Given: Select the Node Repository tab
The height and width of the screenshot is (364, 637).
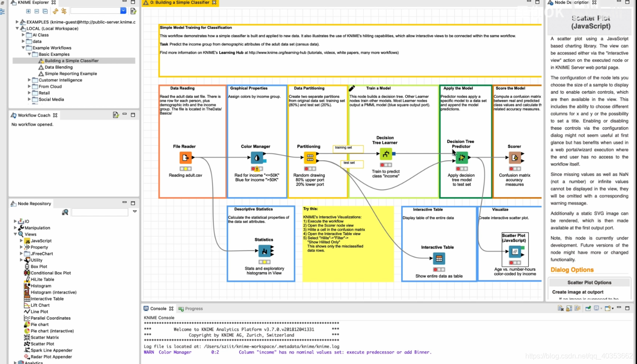Looking at the screenshot, I should [30, 203].
